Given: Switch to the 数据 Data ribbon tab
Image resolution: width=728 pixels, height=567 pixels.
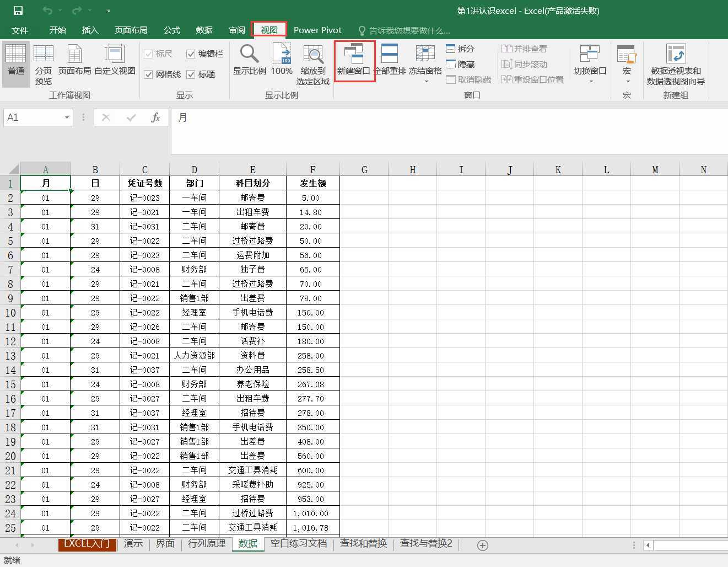Looking at the screenshot, I should [204, 30].
